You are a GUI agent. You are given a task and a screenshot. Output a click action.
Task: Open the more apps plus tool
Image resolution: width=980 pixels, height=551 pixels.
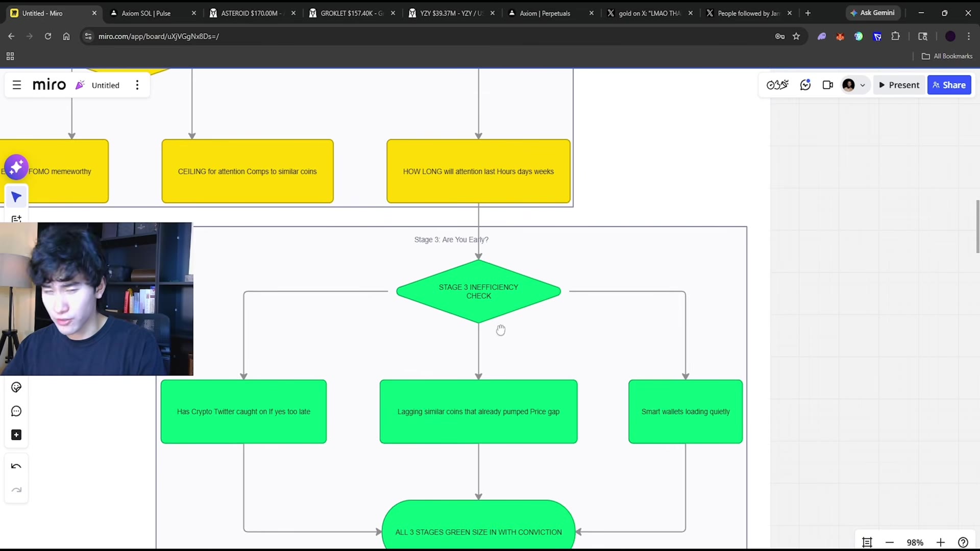coord(16,435)
